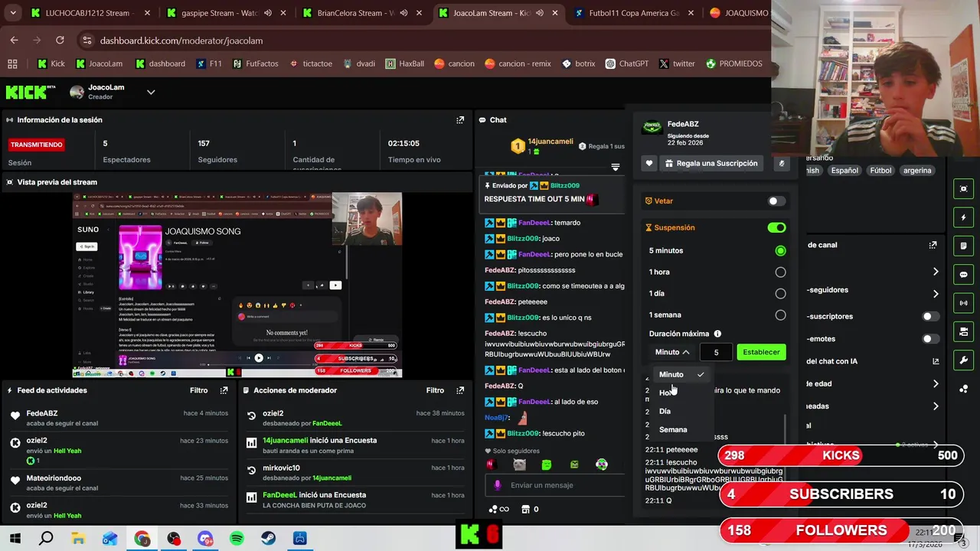The image size is (980, 551).
Task: Go back in the browser
Action: (x=14, y=41)
